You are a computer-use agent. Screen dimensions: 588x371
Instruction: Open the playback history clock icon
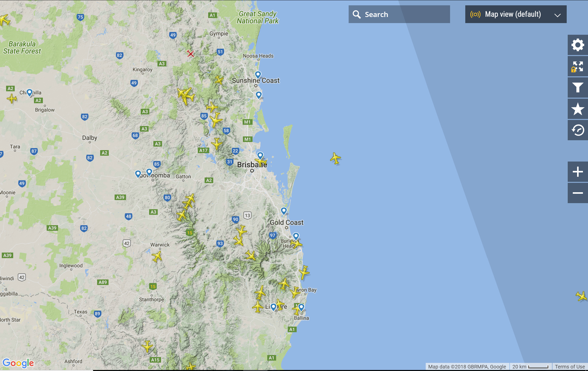point(578,130)
